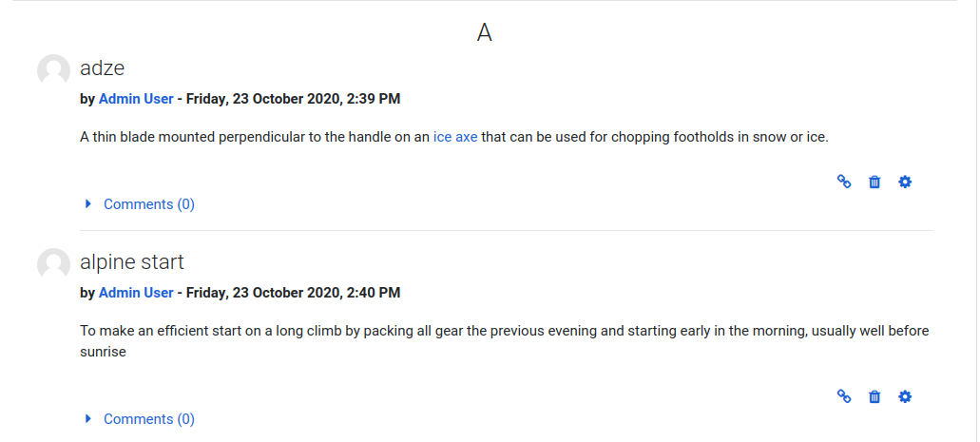
Task: Click the letter A section heading
Action: point(485,32)
